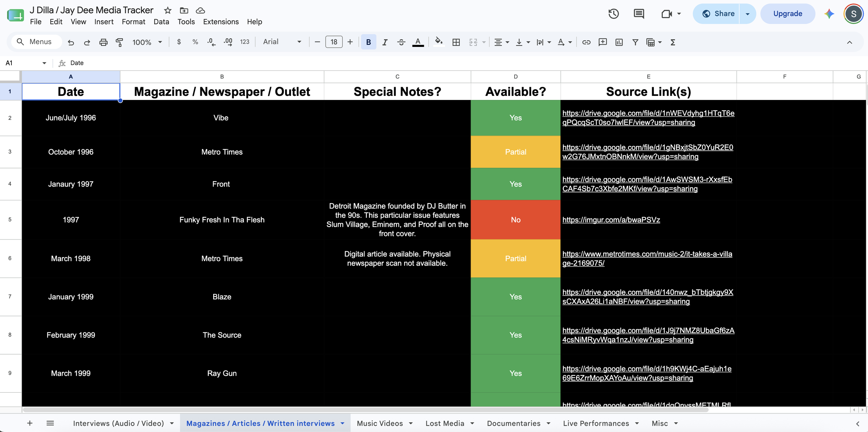The height and width of the screenshot is (432, 868).
Task: Insert a chart
Action: pos(619,42)
